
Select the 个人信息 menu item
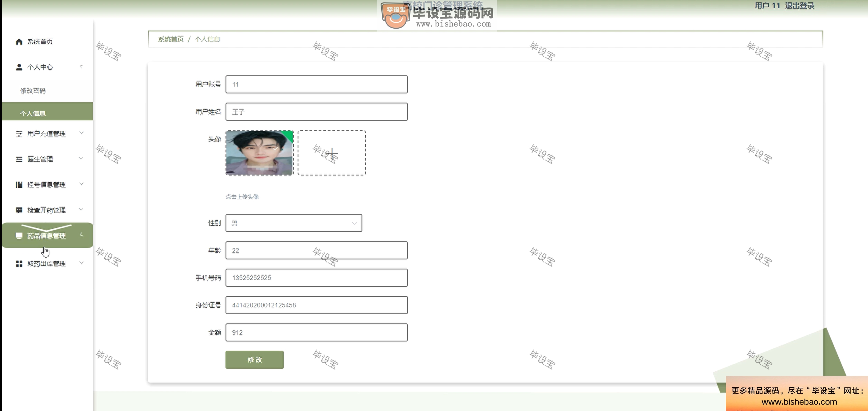pos(48,111)
